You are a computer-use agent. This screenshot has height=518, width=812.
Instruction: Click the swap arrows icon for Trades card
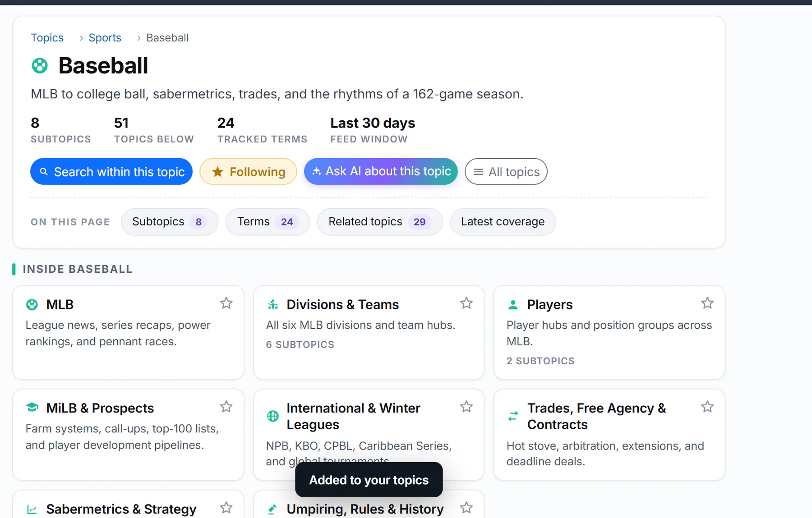[513, 416]
